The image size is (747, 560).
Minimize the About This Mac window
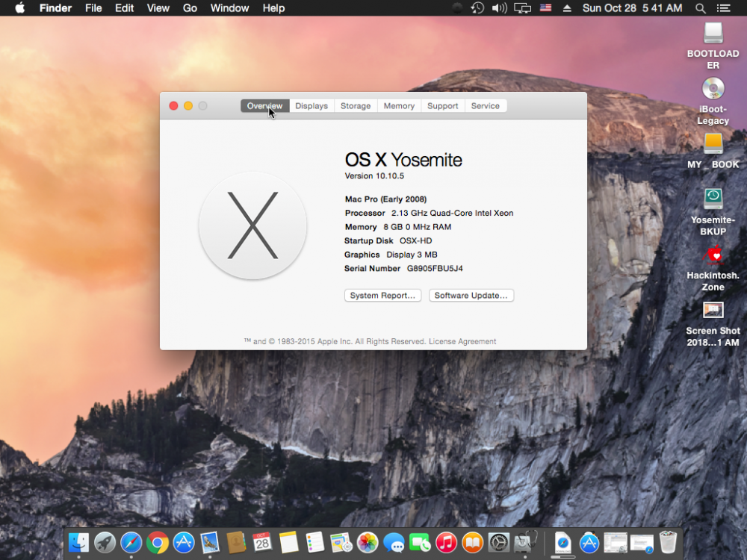pos(188,106)
